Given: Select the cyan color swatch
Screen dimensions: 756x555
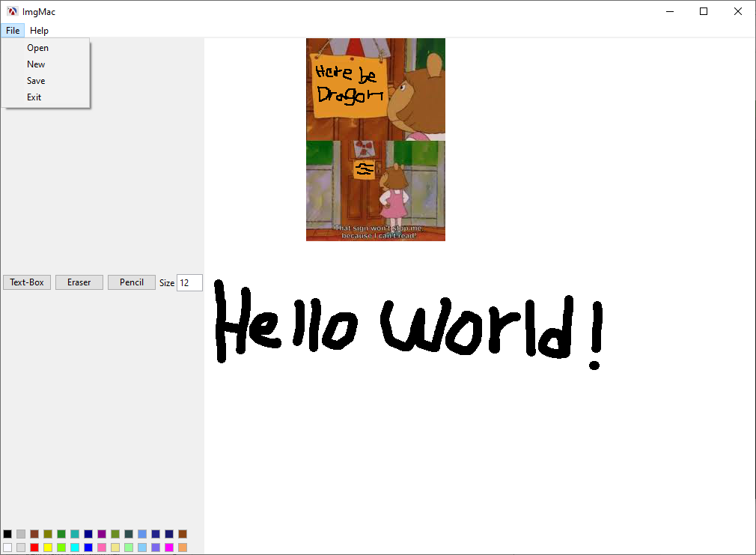Looking at the screenshot, I should pyautogui.click(x=75, y=548).
